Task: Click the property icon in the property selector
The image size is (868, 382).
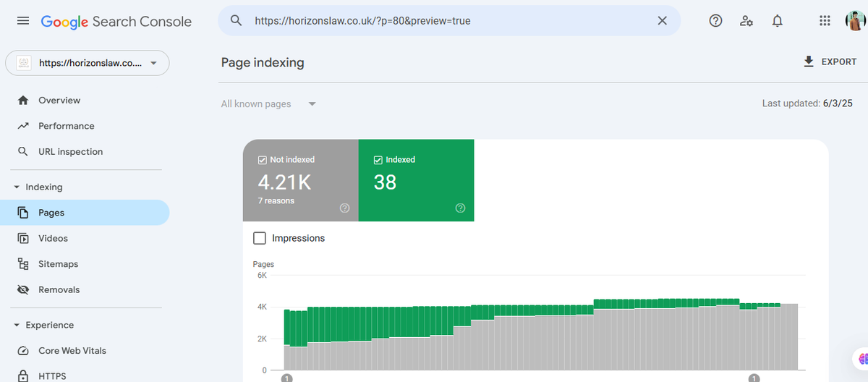Action: click(x=23, y=63)
